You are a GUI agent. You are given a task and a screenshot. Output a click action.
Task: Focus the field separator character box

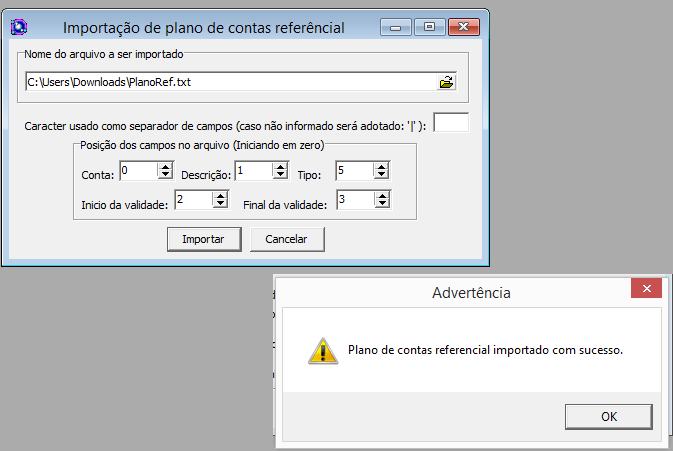coord(451,123)
